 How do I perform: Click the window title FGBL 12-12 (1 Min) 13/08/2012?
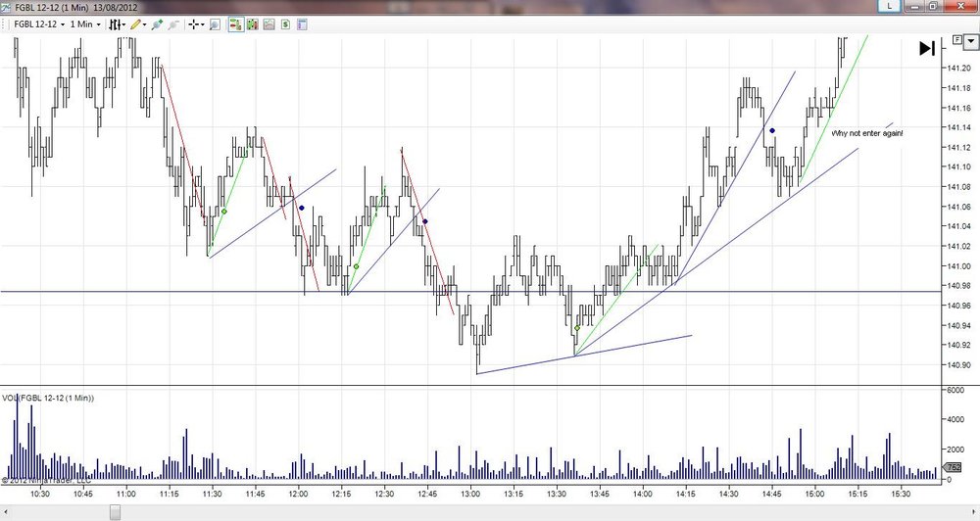[x=76, y=8]
